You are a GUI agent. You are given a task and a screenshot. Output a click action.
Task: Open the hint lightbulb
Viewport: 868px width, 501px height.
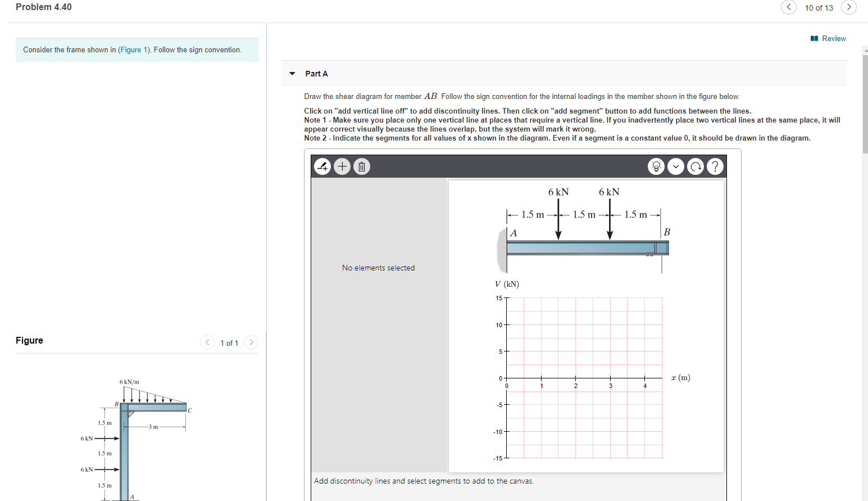click(656, 166)
